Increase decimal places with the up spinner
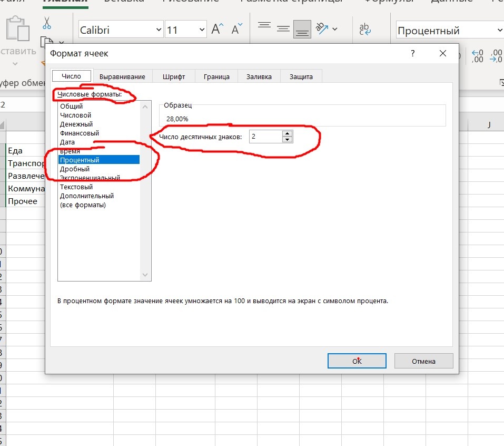 click(x=288, y=133)
